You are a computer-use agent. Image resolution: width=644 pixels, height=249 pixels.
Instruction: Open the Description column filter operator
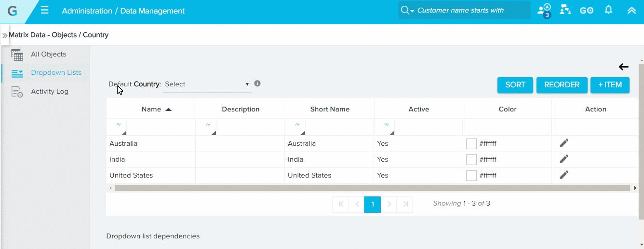pyautogui.click(x=208, y=127)
